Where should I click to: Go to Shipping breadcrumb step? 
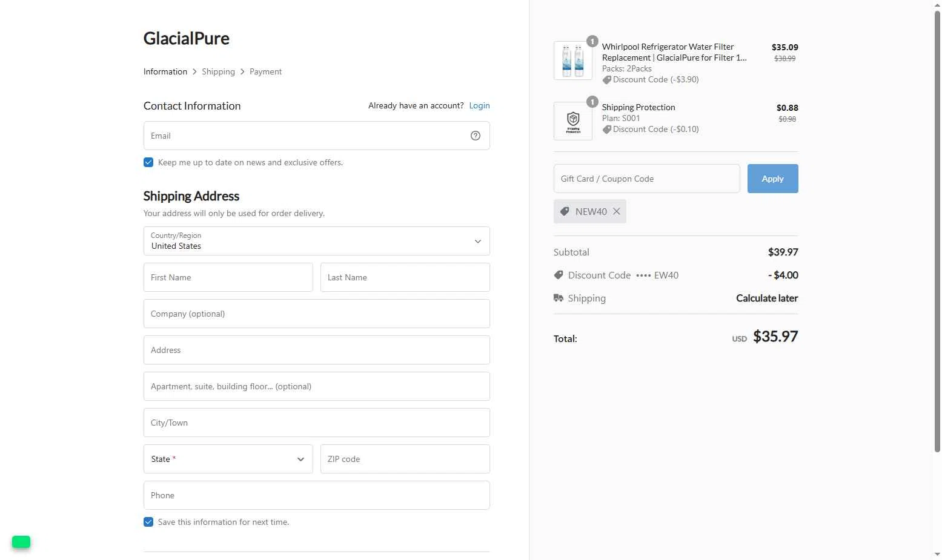tap(218, 71)
